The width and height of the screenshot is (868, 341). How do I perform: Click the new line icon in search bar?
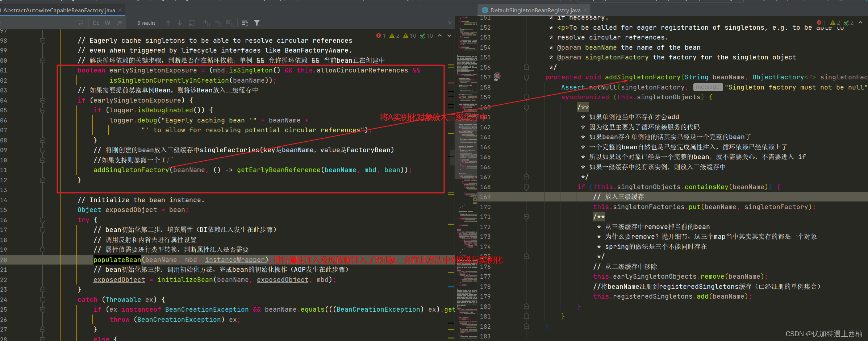[80, 23]
